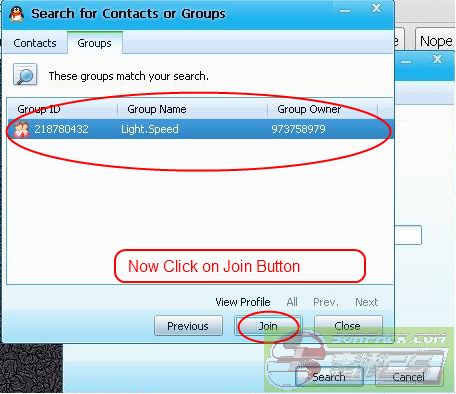The height and width of the screenshot is (394, 456).
Task: Close the Search for Contacts or Groups dialog
Action: [x=376, y=8]
